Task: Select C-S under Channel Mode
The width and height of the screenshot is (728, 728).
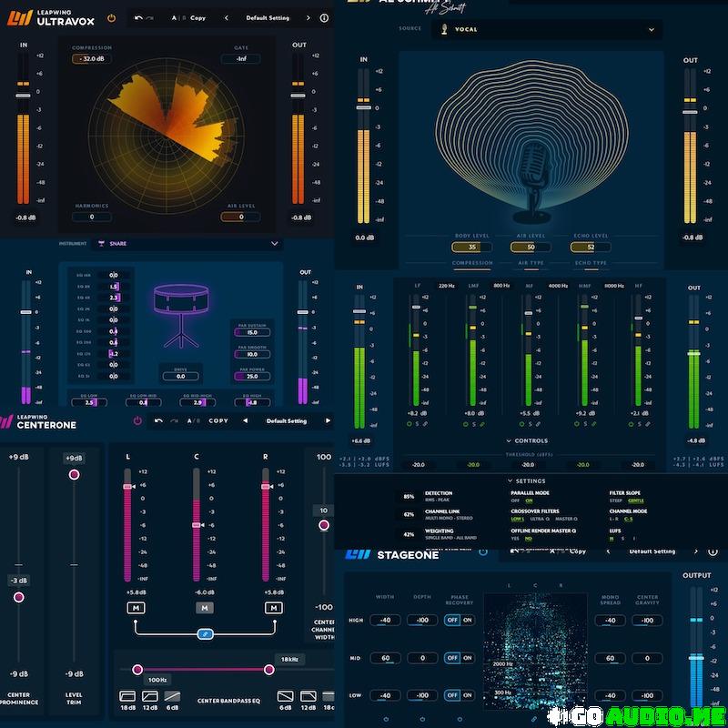Action: (629, 519)
